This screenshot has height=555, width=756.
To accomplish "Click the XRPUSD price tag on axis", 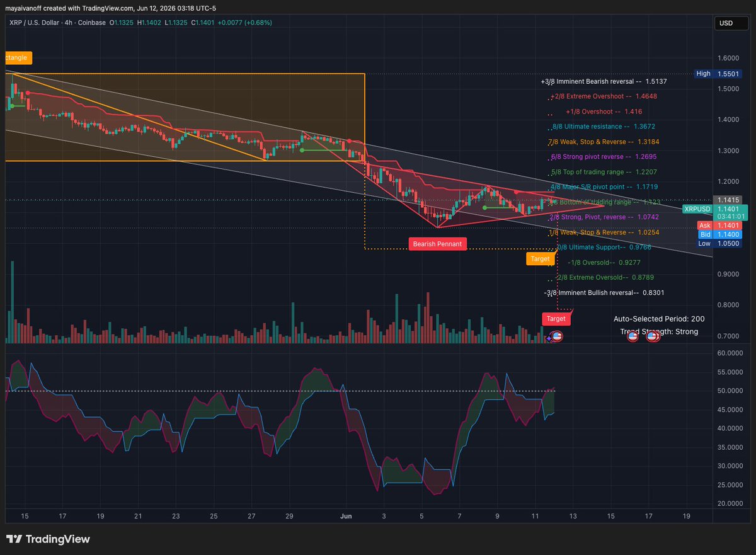I will (x=699, y=209).
